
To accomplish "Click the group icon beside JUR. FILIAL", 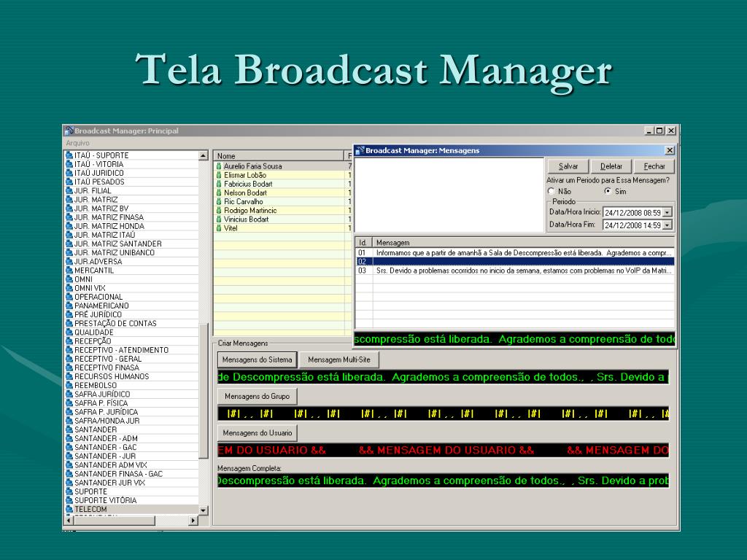I will (x=69, y=190).
